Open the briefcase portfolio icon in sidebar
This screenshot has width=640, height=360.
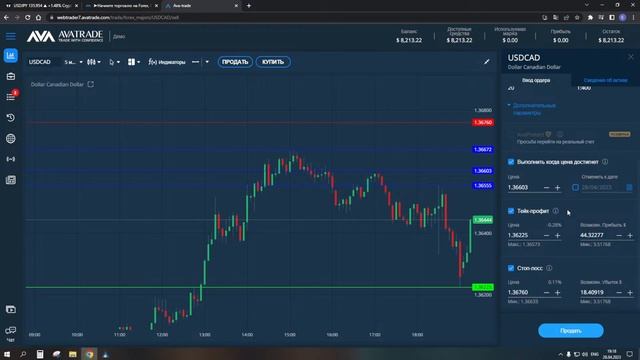click(11, 76)
